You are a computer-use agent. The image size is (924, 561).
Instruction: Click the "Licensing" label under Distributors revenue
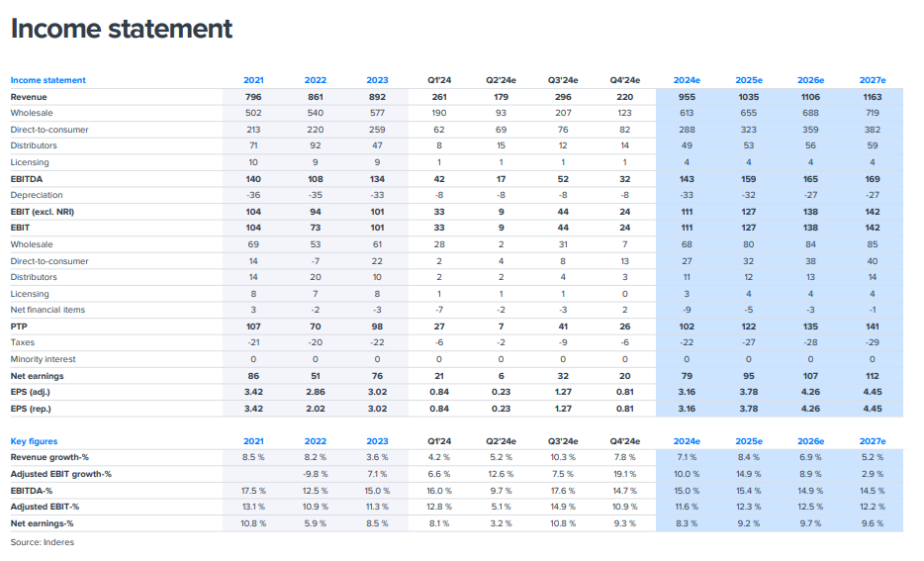[30, 162]
